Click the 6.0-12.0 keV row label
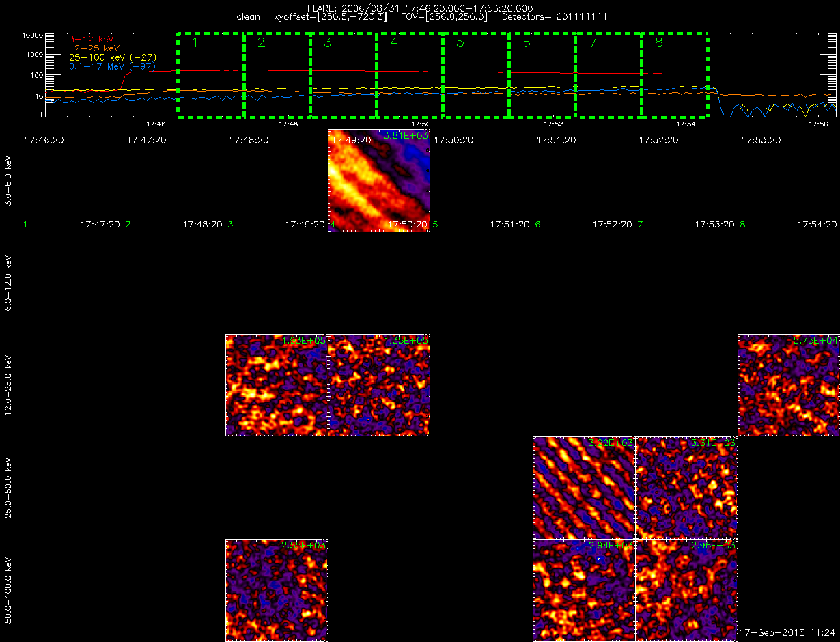Image resolution: width=840 pixels, height=642 pixels. coord(8,284)
